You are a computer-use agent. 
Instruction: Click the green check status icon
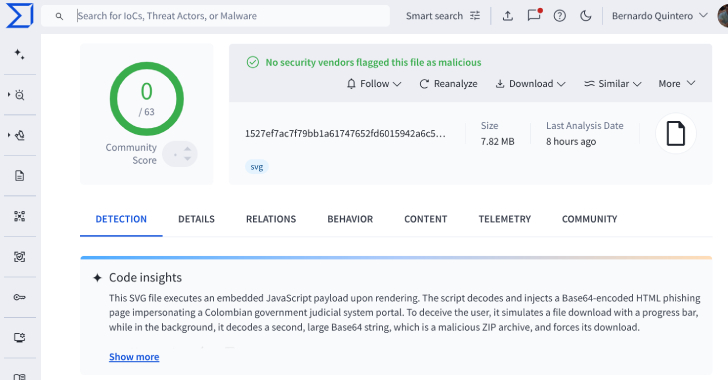[253, 62]
